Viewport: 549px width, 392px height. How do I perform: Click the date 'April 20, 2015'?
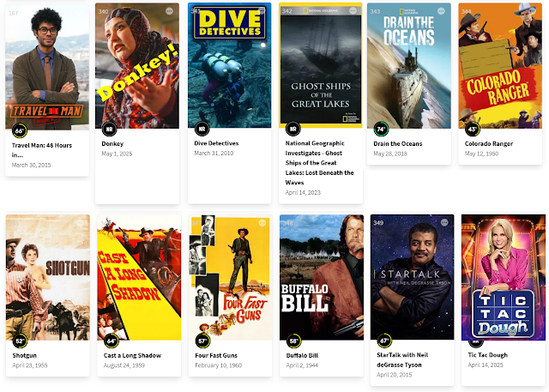coord(395,375)
